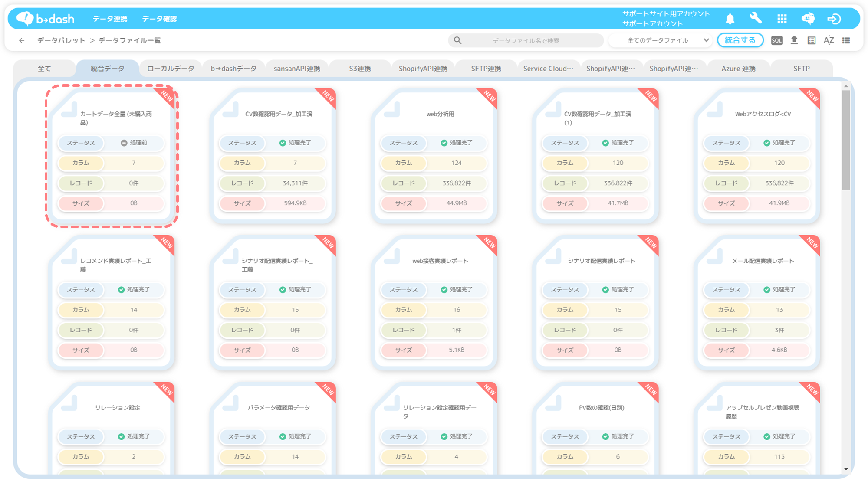Click the scrollbar up arrow
This screenshot has height=488, width=868.
[x=846, y=86]
